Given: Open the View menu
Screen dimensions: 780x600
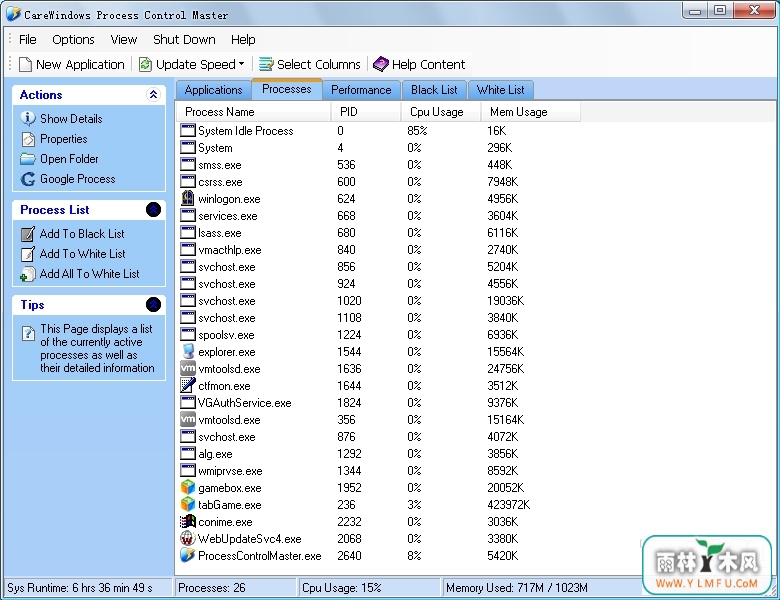Looking at the screenshot, I should pyautogui.click(x=123, y=40).
